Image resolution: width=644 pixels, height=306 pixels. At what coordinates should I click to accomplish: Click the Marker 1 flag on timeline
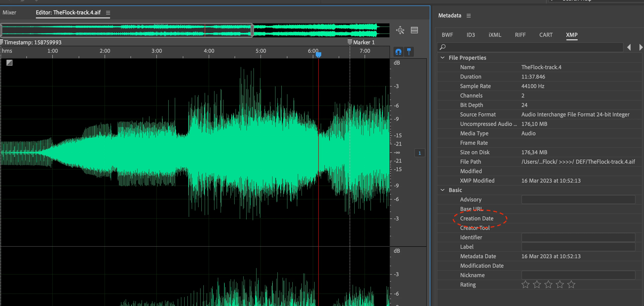[x=350, y=42]
